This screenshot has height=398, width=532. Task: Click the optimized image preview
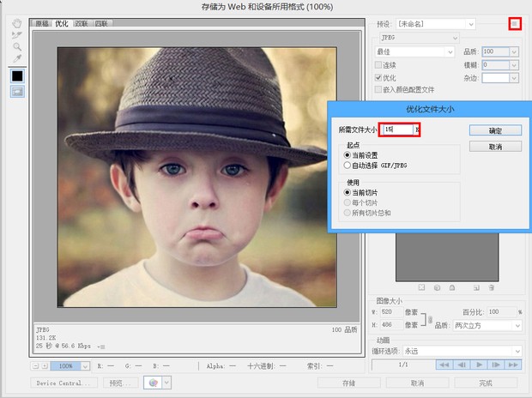(197, 177)
